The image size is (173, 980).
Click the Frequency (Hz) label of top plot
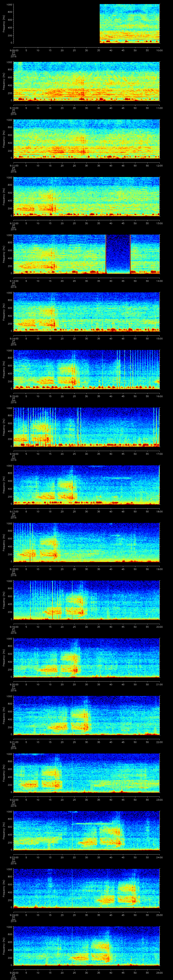(x=4, y=24)
